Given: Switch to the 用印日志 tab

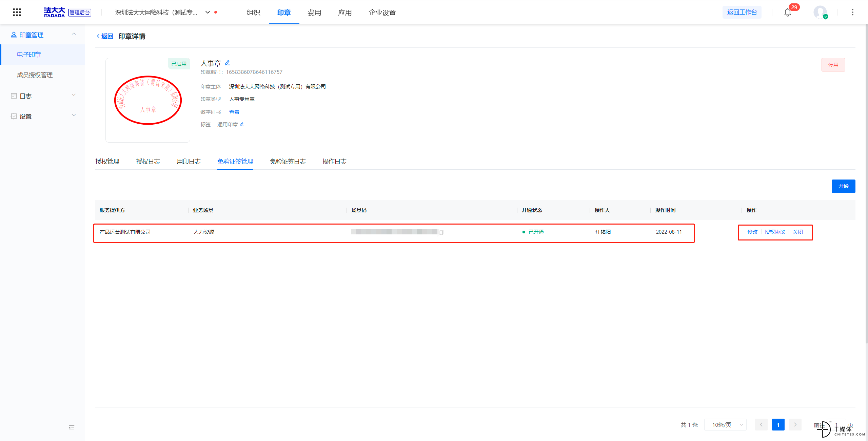Looking at the screenshot, I should point(189,162).
